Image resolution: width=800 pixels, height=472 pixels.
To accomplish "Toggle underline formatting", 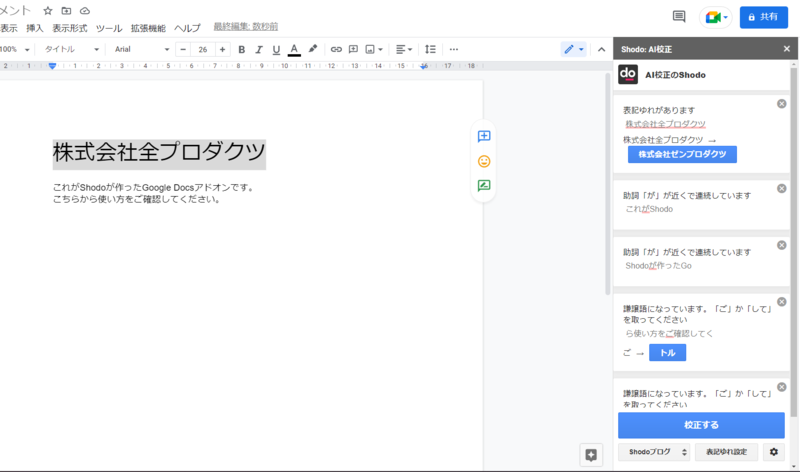I will (x=276, y=49).
